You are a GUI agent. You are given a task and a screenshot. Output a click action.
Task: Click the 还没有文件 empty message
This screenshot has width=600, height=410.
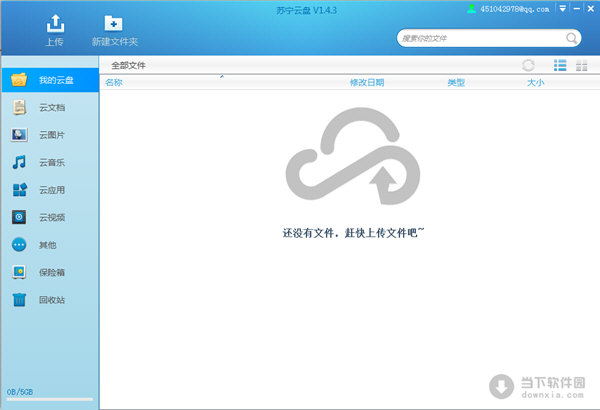(x=353, y=233)
